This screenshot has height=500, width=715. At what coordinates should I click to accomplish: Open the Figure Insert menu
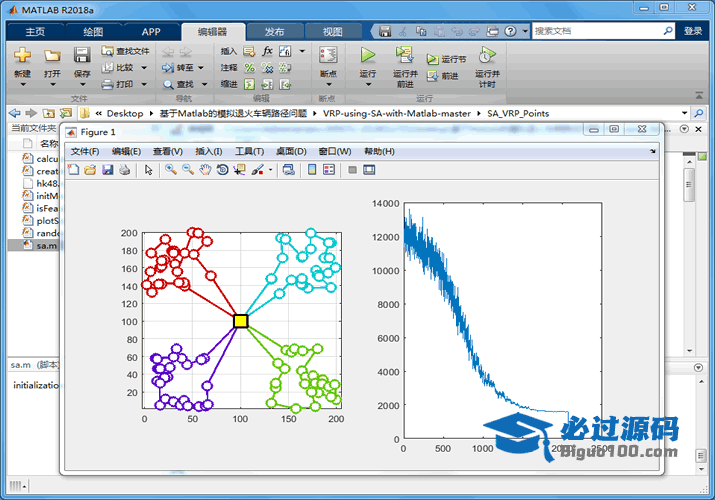click(x=208, y=151)
